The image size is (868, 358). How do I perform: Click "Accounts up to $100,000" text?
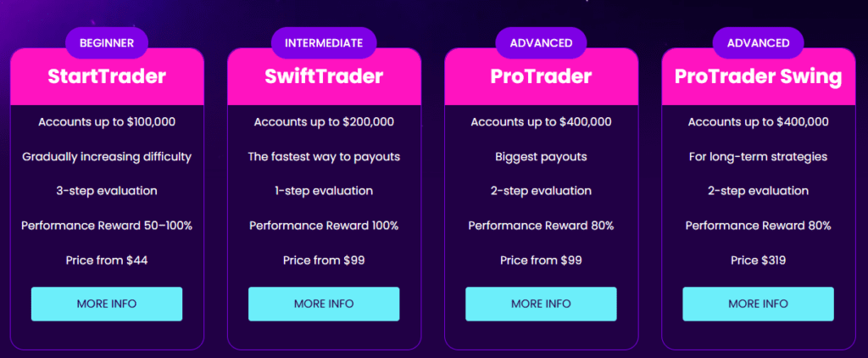[107, 122]
